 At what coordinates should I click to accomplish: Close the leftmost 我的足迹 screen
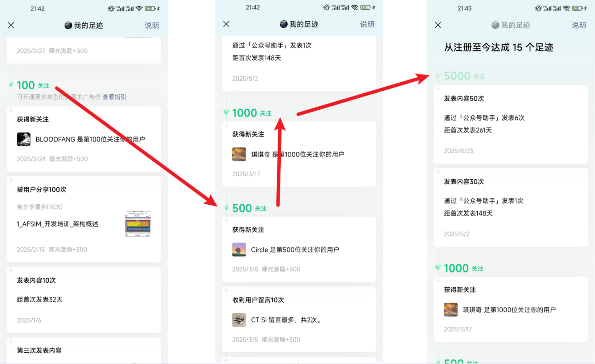click(11, 25)
